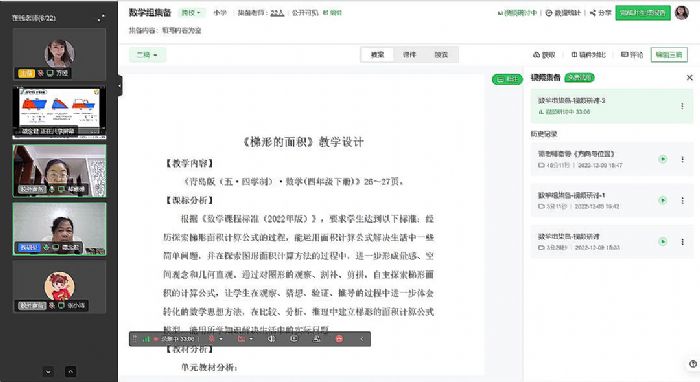Click the red hang-up button in meeting toolbar
This screenshot has width=700, height=382.
click(x=339, y=339)
